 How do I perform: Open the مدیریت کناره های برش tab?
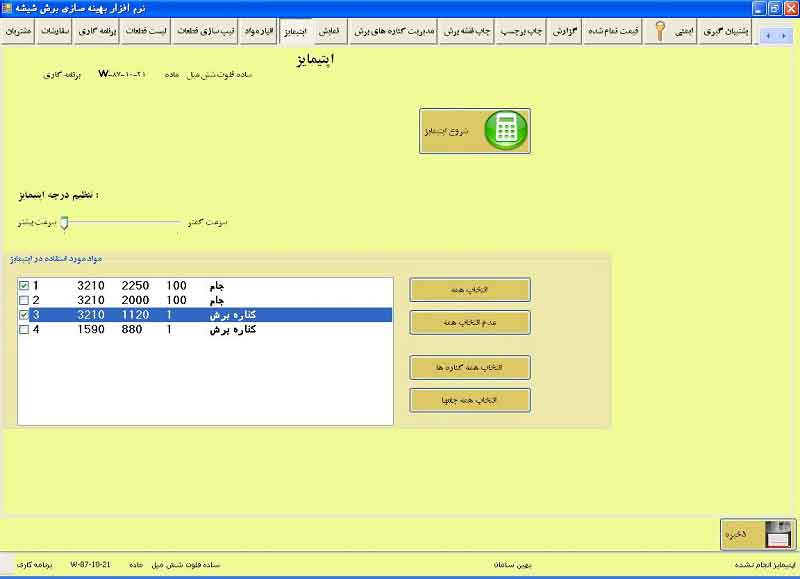pyautogui.click(x=394, y=32)
